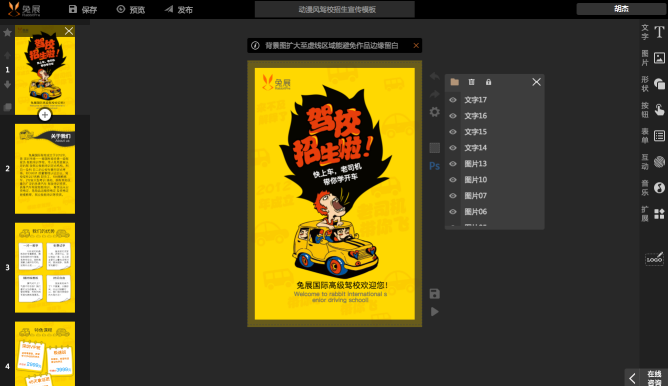Click Preview (预览) in top bar
The width and height of the screenshot is (668, 386).
tap(131, 9)
